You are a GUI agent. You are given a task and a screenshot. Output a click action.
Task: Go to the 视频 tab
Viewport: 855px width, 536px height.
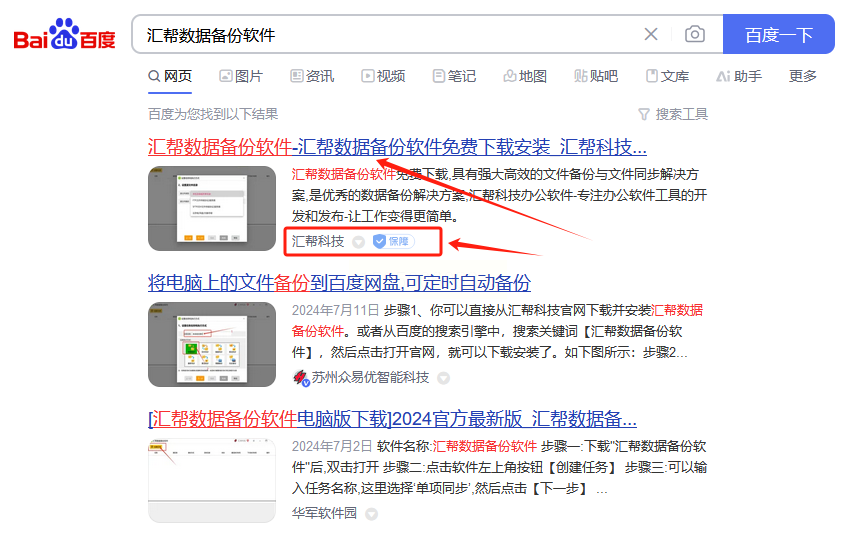[x=383, y=76]
